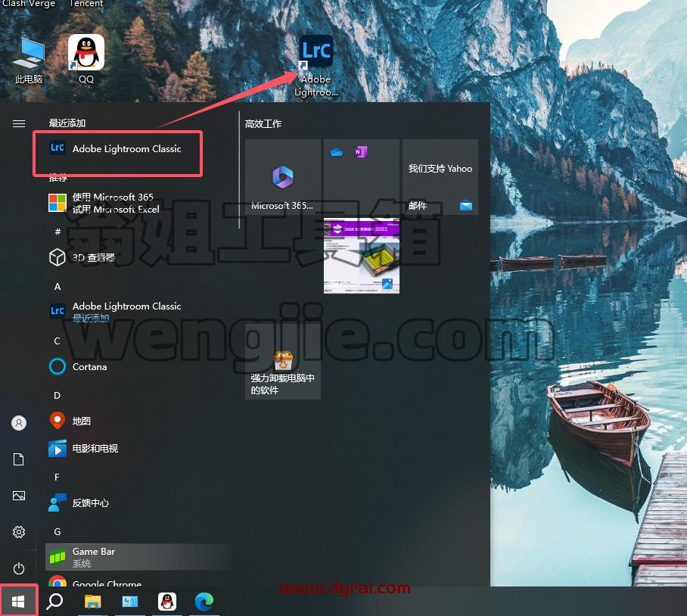This screenshot has height=616, width=687.
Task: Click the taskbar search magnifier
Action: [x=55, y=601]
